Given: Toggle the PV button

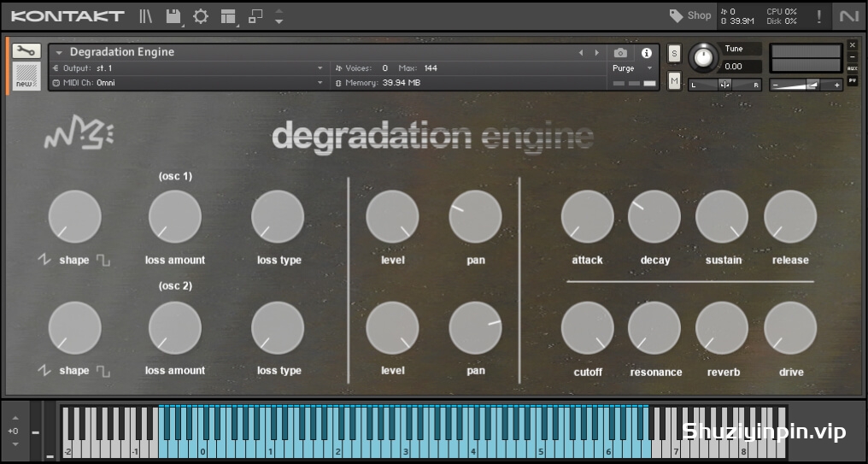Looking at the screenshot, I should (x=853, y=80).
